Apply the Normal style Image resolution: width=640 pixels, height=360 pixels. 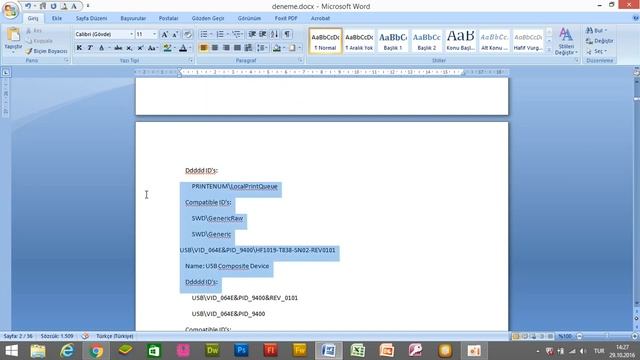(x=325, y=41)
